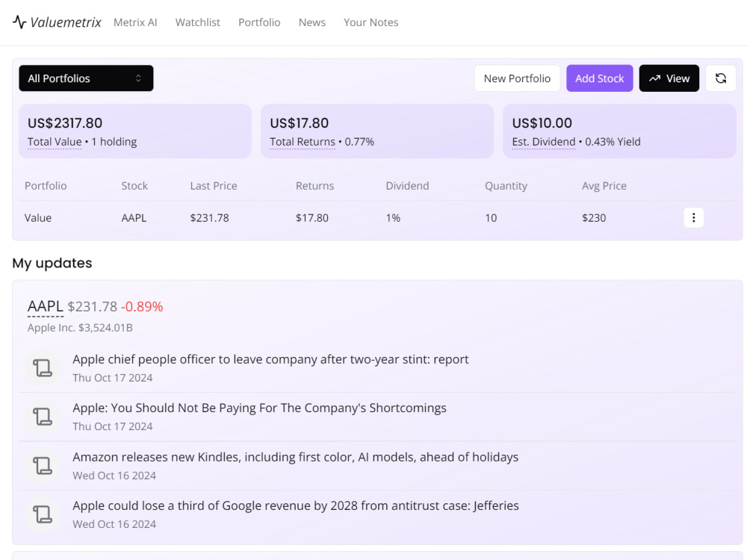
Task: Click the Total Returns label
Action: click(303, 142)
